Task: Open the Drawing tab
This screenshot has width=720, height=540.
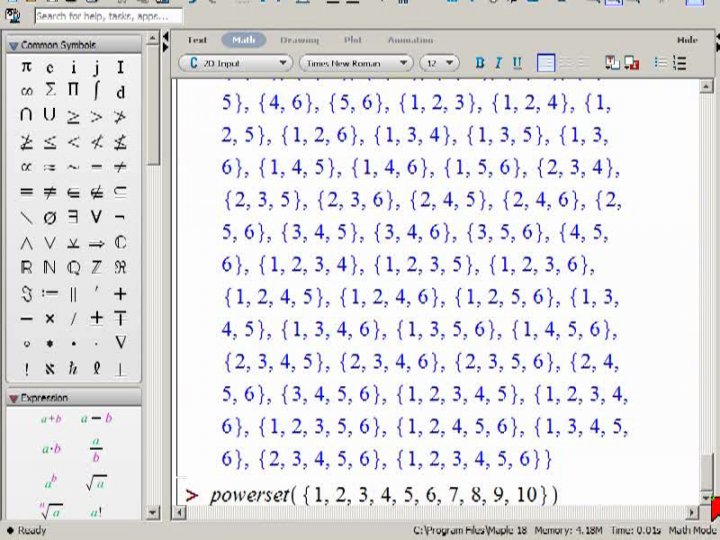Action: [299, 40]
